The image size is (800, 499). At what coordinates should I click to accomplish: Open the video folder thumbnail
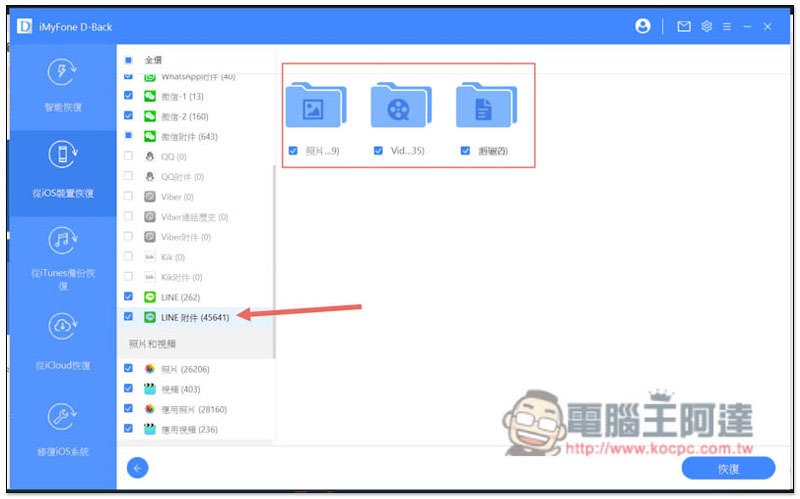tap(402, 105)
